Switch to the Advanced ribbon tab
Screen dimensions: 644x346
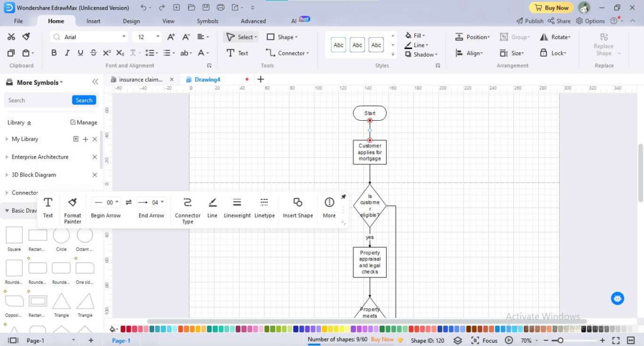pyautogui.click(x=253, y=21)
